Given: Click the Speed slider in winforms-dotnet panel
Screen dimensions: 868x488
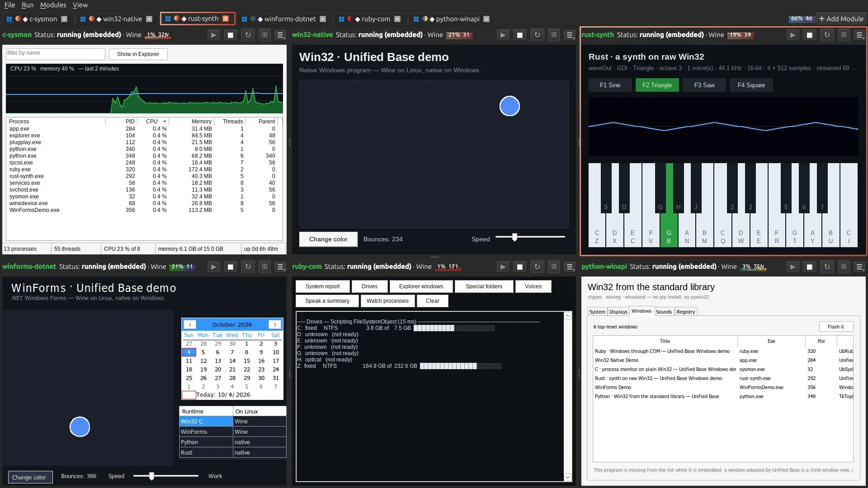Looking at the screenshot, I should tap(166, 476).
